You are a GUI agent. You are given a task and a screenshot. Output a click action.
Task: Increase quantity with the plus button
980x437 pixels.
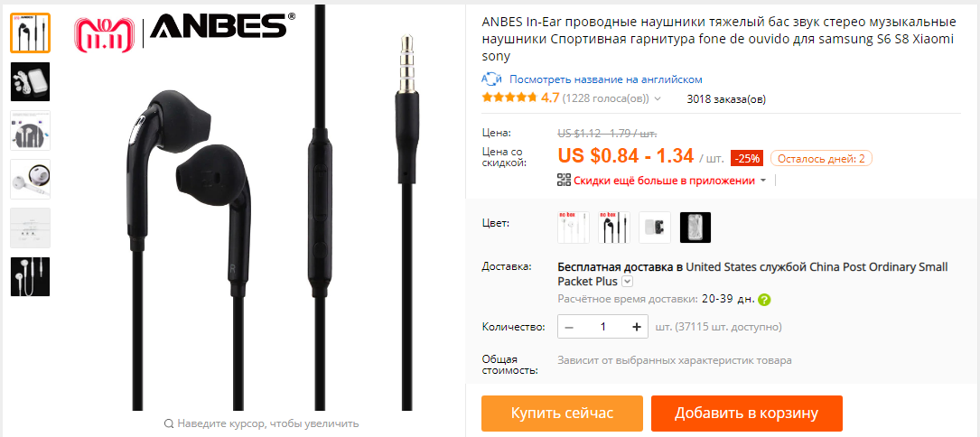pos(636,326)
